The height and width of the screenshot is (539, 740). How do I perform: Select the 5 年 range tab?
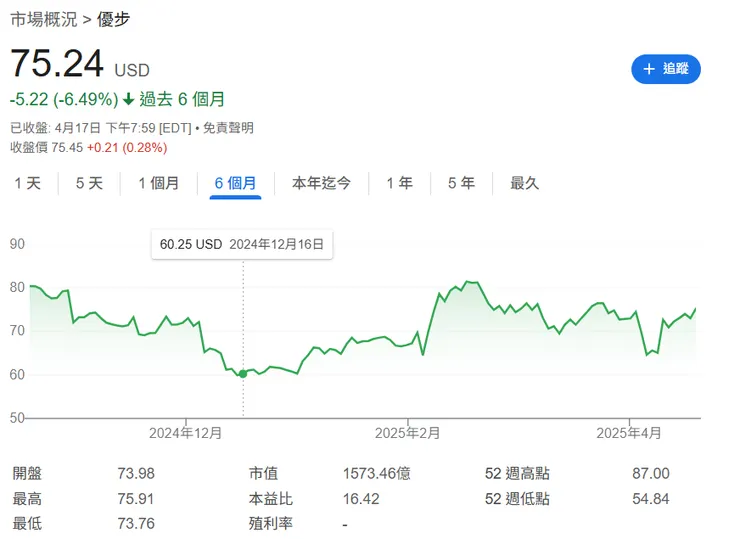[462, 183]
